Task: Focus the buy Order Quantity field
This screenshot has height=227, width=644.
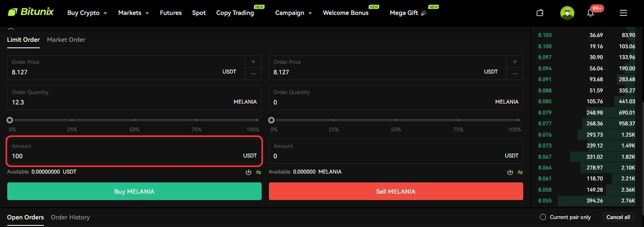Action: (134, 98)
